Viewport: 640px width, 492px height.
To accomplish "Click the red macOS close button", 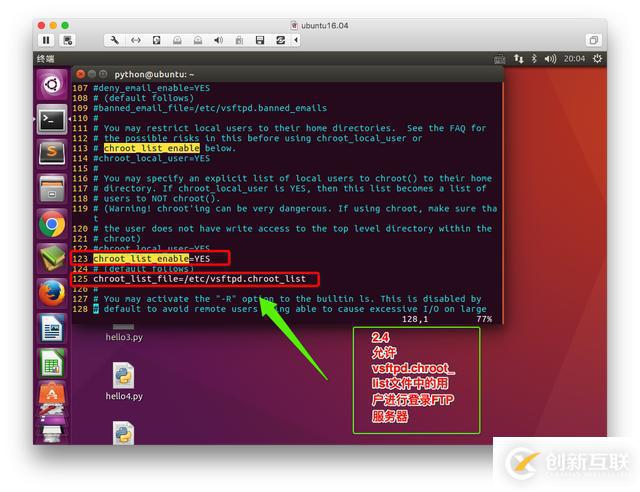I will [x=41, y=25].
